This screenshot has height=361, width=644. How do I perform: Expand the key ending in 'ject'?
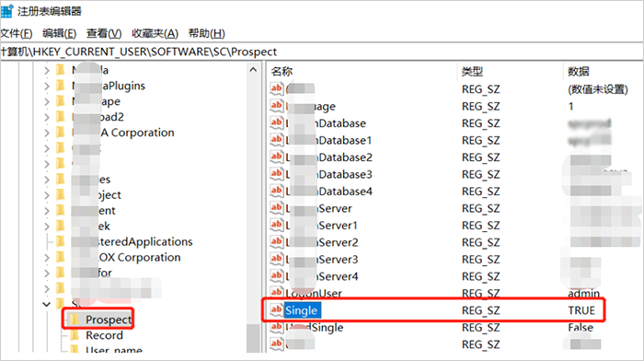click(46, 195)
